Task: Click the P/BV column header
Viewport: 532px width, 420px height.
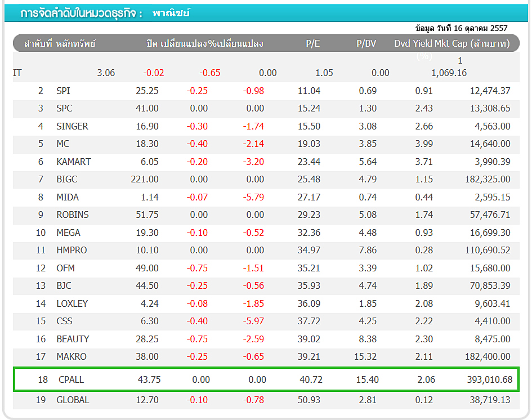Action: (366, 44)
